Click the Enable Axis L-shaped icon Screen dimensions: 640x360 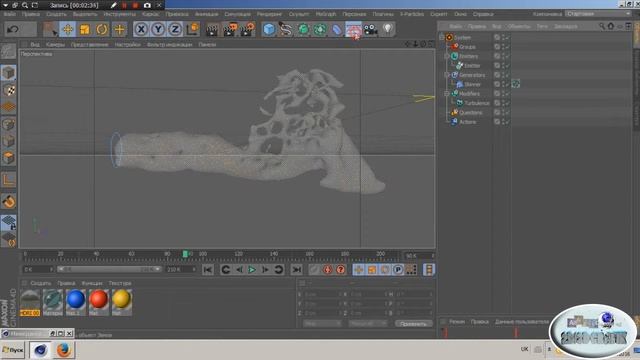(x=8, y=180)
